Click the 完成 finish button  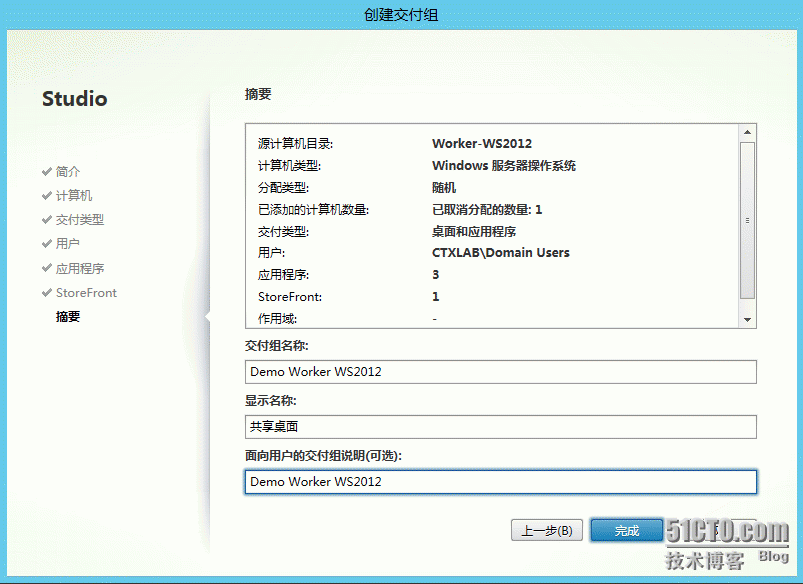tap(626, 530)
